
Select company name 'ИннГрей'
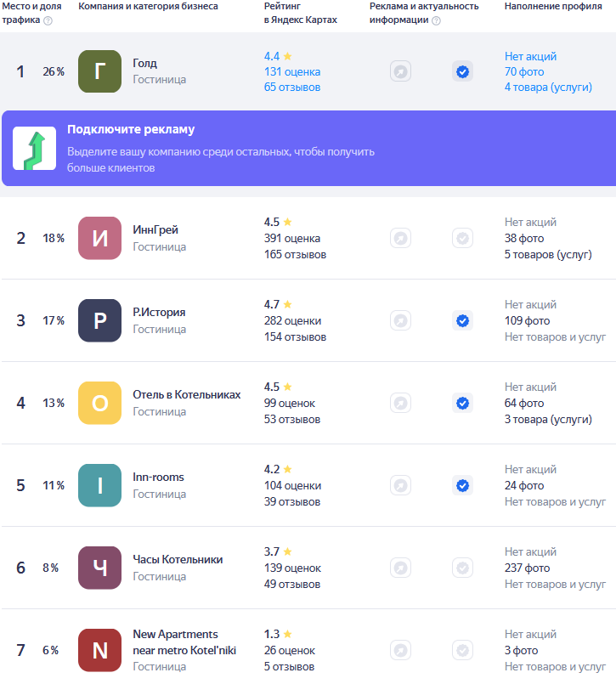[155, 230]
